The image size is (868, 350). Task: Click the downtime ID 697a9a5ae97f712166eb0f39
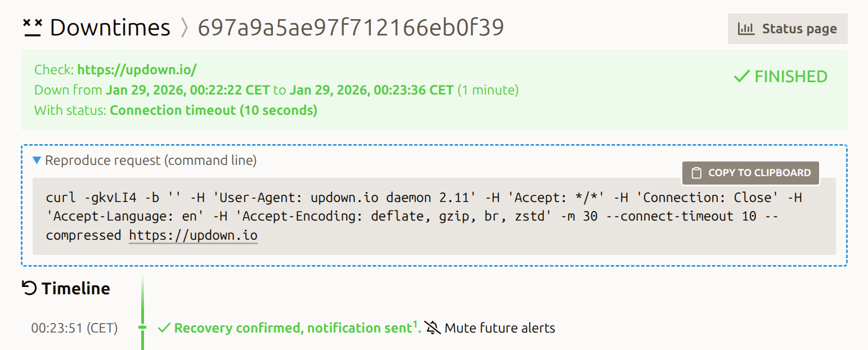[x=350, y=28]
